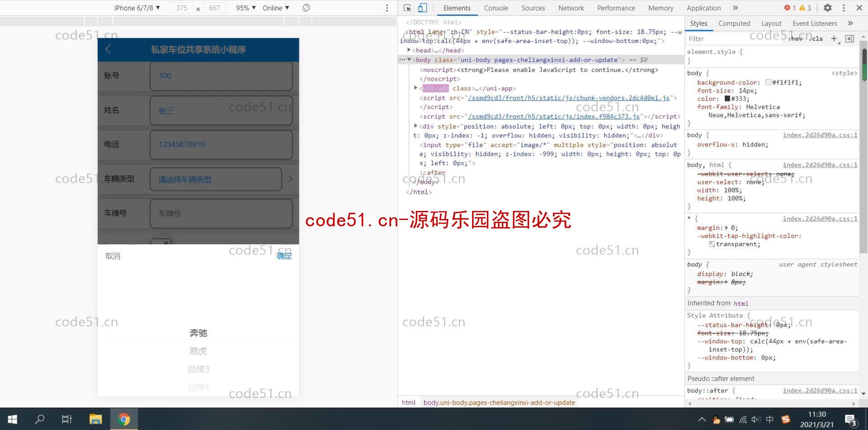Toggle computed styles sidebar icon

click(x=849, y=39)
